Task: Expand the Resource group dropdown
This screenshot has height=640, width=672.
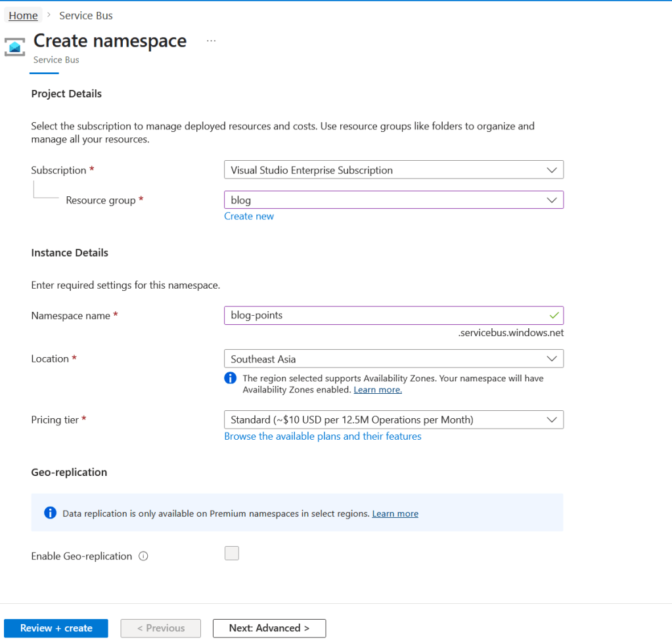Action: (393, 200)
